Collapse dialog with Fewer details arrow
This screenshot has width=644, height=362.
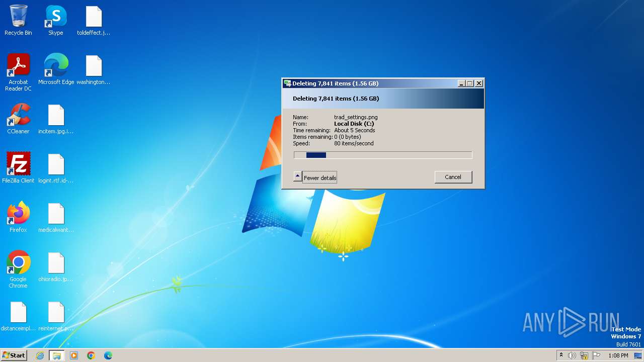pyautogui.click(x=297, y=176)
